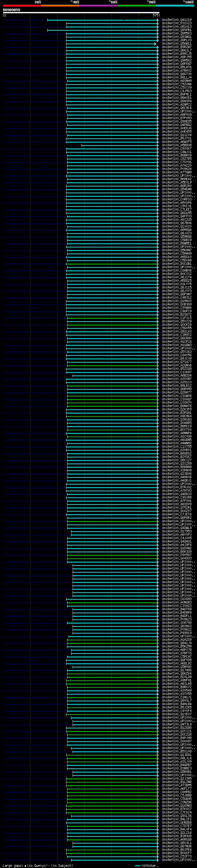Image resolution: width=197 pixels, height=868 pixels.
Task: Select UniRef100_A9CHK4 label
Action: pyautogui.click(x=177, y=416)
